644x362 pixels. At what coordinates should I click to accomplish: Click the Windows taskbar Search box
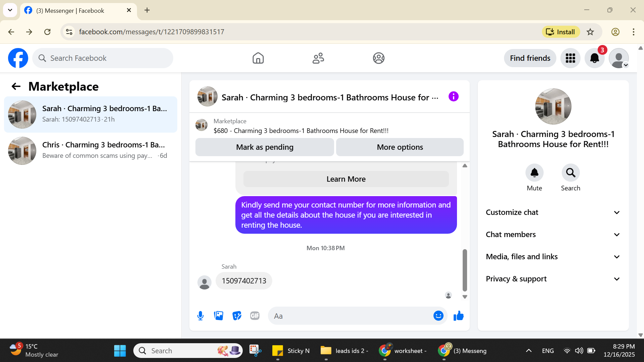click(x=188, y=351)
